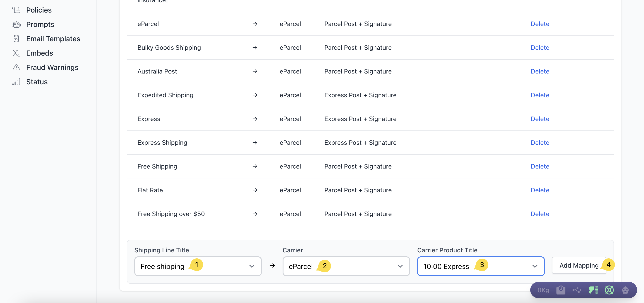Click the USB connection icon

tap(577, 290)
